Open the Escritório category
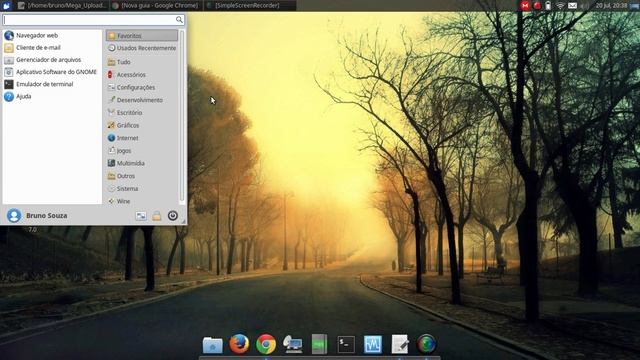Screen dimensions: 640x360 coord(142,113)
